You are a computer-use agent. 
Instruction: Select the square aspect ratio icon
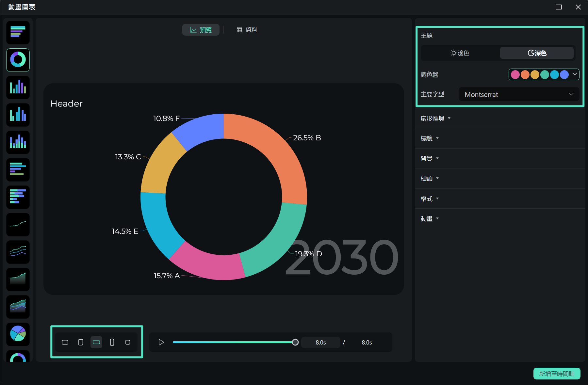click(x=128, y=342)
